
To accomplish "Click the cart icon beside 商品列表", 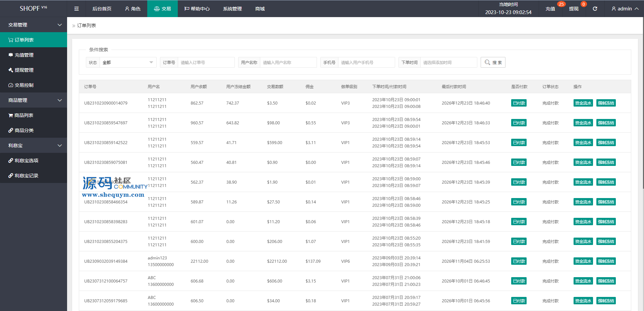I will 11,115.
